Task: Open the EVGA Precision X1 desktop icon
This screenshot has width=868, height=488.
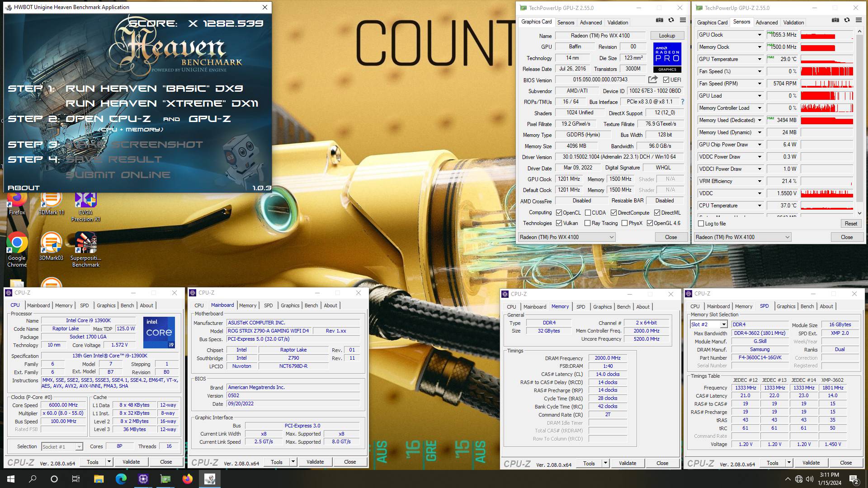Action: (x=86, y=207)
